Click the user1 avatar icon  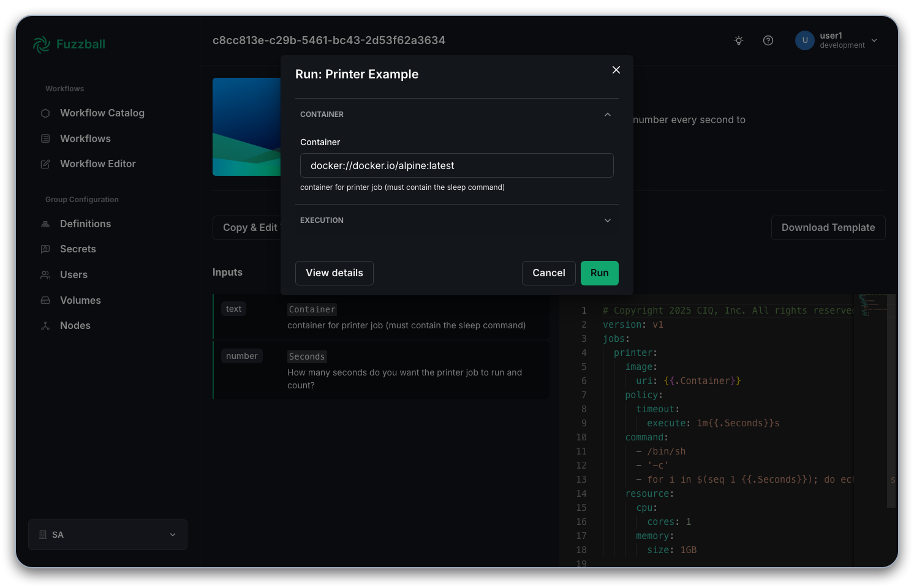804,40
